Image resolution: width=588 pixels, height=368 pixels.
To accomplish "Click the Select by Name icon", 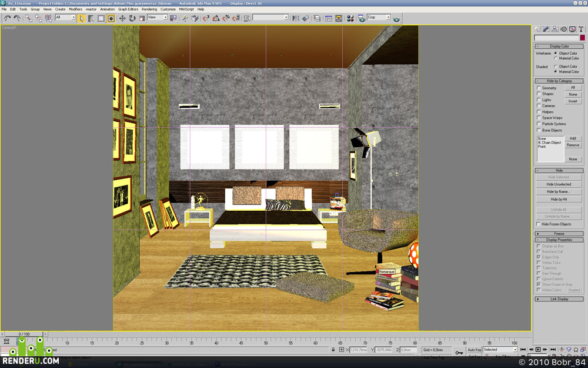I will 91,18.
